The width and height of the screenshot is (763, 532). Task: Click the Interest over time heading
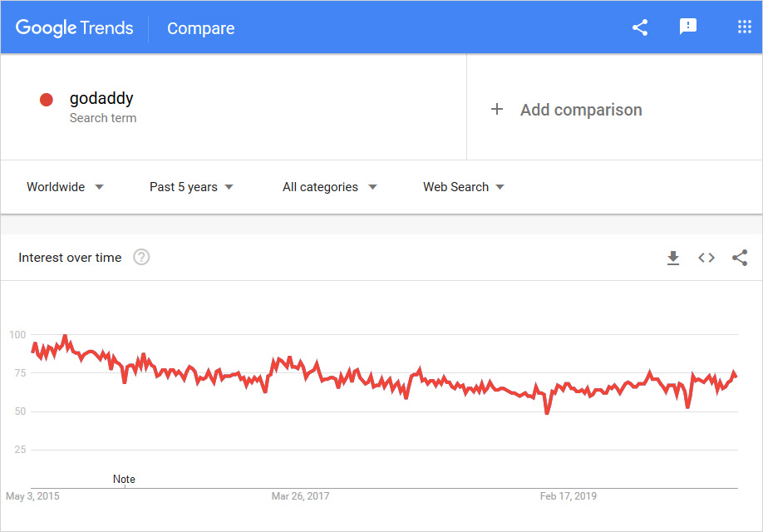70,258
